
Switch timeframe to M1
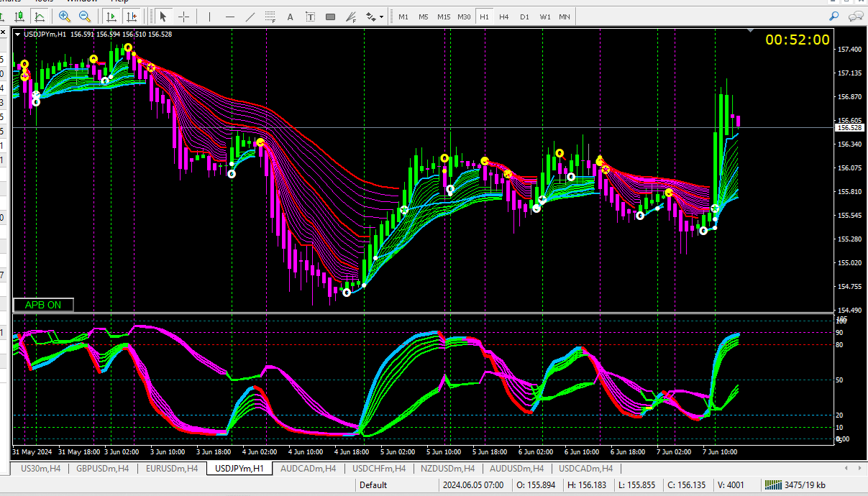(403, 17)
